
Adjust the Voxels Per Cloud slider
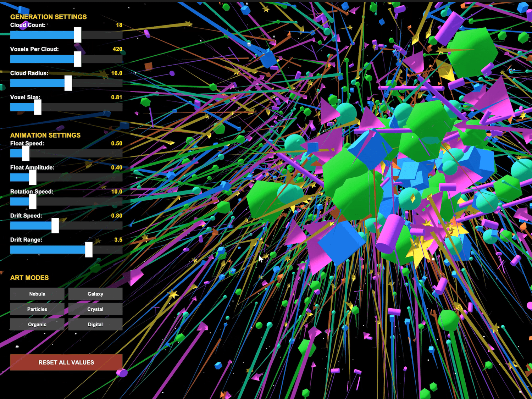point(66,59)
